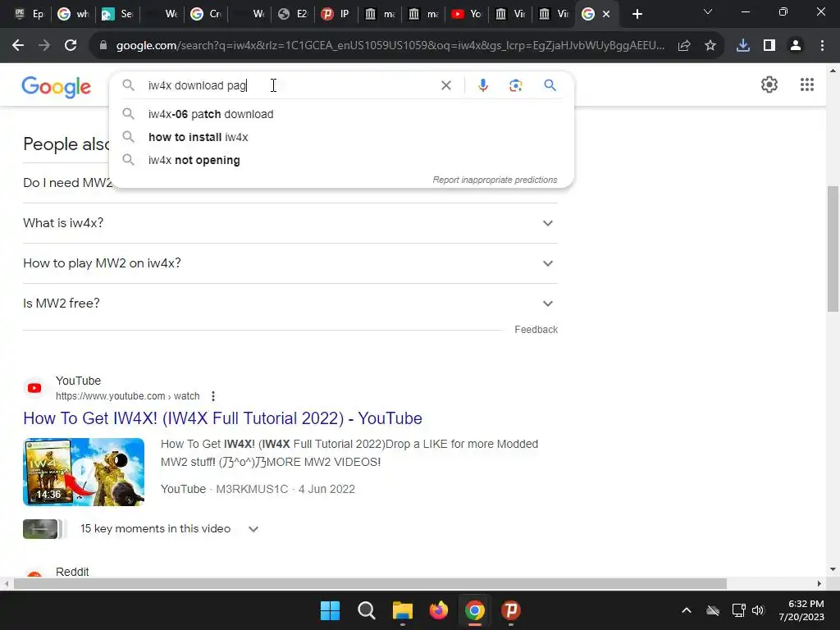Switch to the 'wh' Google tab
This screenshot has height=630, width=840.
(x=73, y=14)
